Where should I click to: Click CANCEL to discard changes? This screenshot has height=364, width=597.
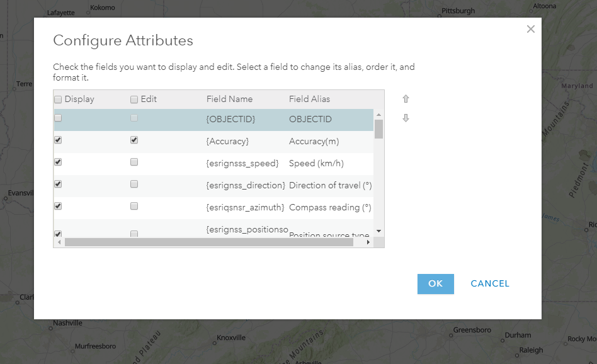490,283
